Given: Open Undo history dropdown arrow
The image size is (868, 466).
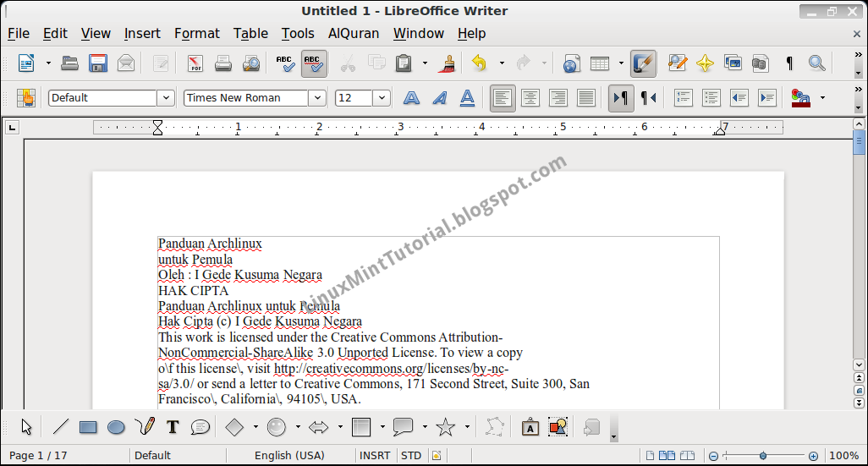Looking at the screenshot, I should (502, 63).
